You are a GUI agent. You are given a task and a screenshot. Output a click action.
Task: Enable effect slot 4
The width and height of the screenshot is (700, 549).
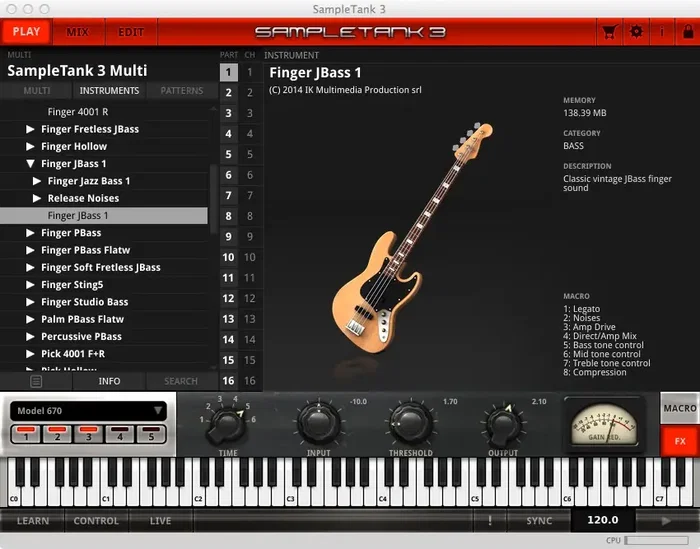pyautogui.click(x=120, y=434)
